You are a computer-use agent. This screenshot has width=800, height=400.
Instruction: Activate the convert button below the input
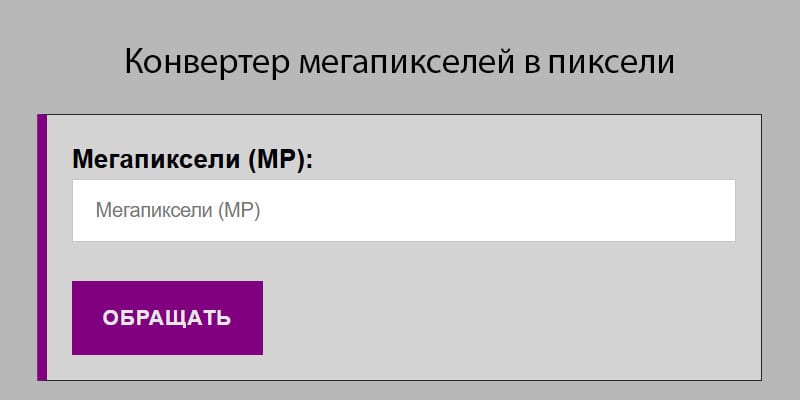pyautogui.click(x=167, y=318)
